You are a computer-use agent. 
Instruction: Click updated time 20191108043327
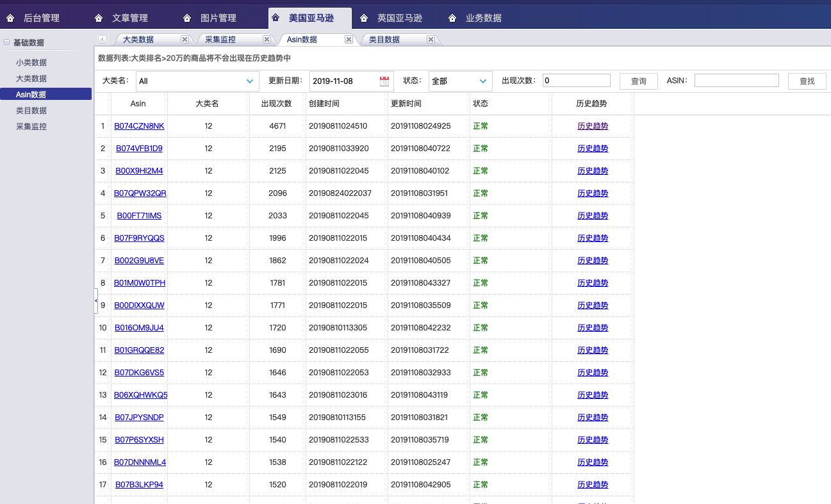pyautogui.click(x=420, y=283)
